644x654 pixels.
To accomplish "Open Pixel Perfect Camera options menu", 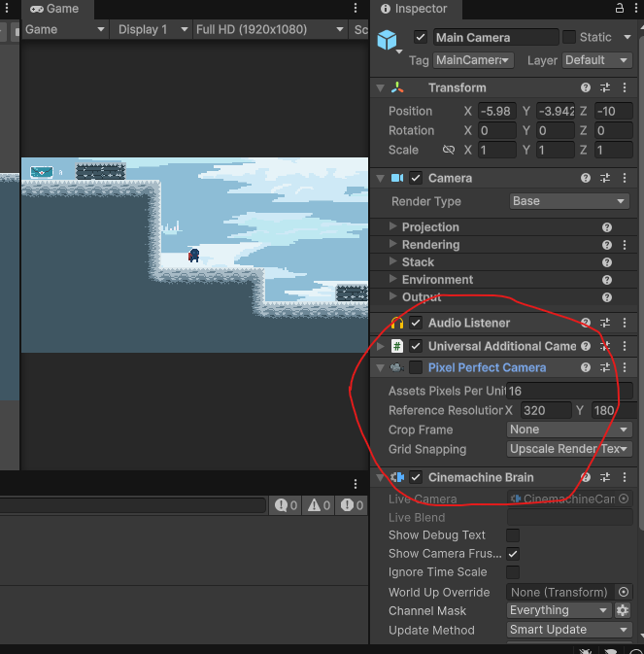I will coord(625,367).
